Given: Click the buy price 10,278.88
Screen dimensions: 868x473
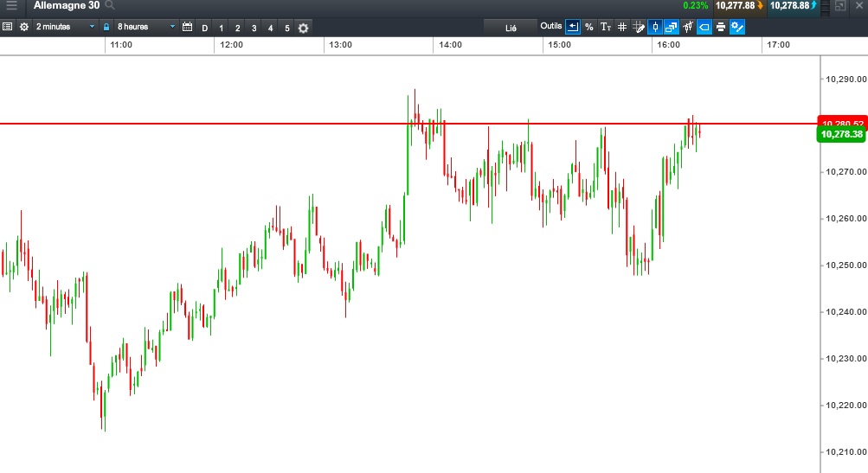Looking at the screenshot, I should pos(794,5).
